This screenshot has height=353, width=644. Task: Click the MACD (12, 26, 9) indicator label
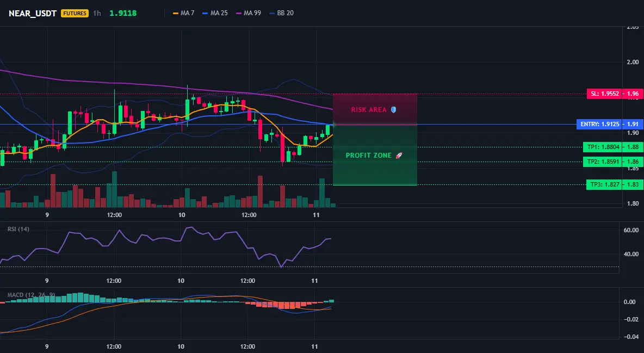[31, 295]
